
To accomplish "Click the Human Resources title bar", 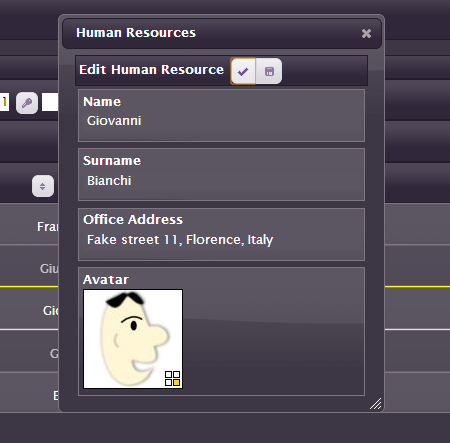I will [x=222, y=34].
